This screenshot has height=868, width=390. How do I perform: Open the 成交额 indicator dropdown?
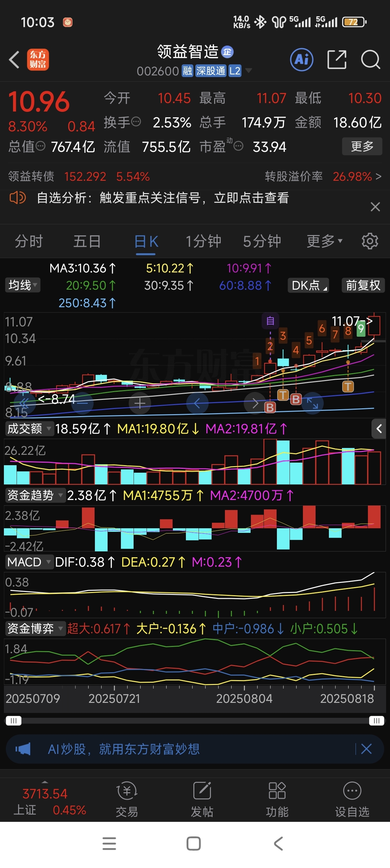[29, 428]
